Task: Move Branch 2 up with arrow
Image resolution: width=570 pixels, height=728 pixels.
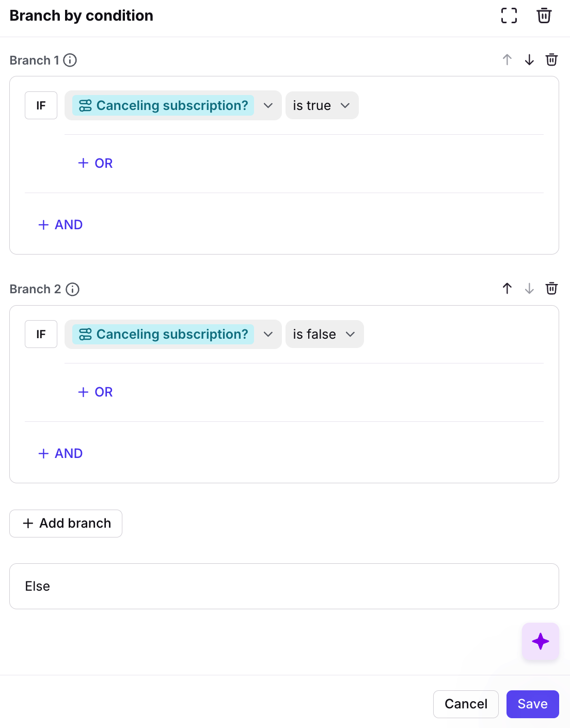Action: [x=507, y=289]
